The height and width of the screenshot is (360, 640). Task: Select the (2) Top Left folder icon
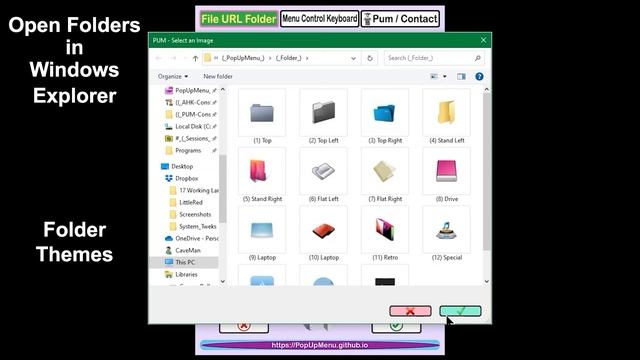pyautogui.click(x=323, y=113)
